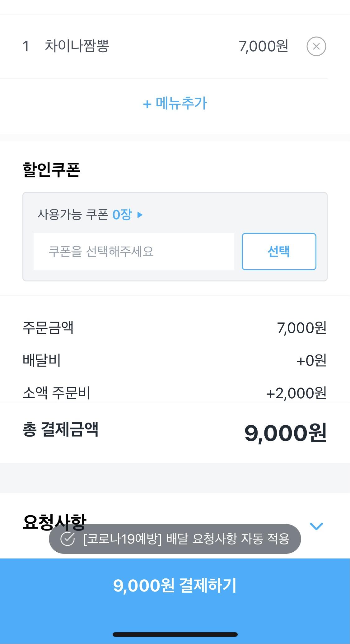Tap the 총 결제금액 label
Image resolution: width=350 pixels, height=644 pixels.
pyautogui.click(x=60, y=429)
